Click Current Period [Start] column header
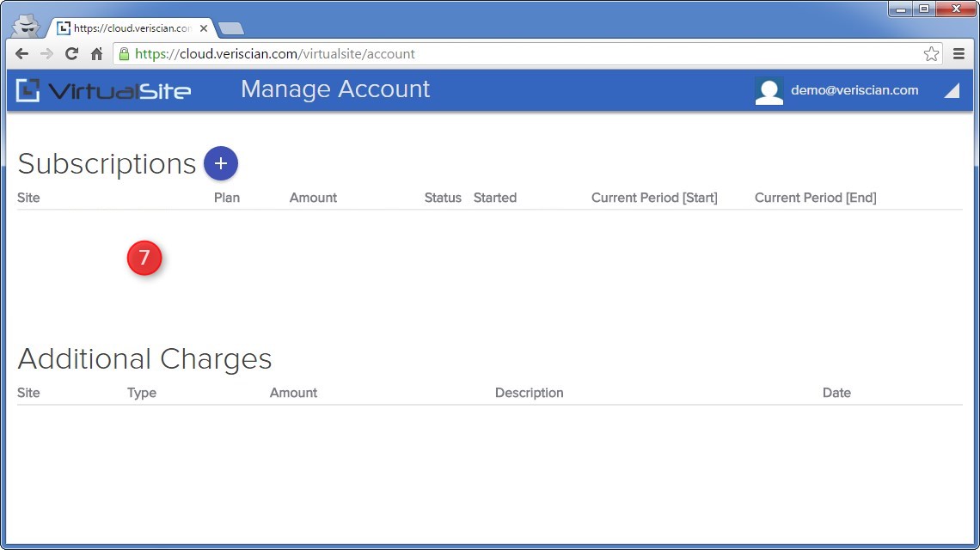 (x=654, y=198)
